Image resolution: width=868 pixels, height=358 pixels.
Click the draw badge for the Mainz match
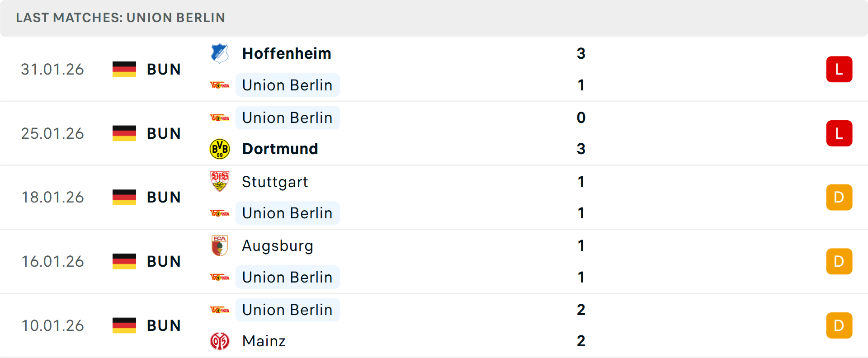(839, 325)
